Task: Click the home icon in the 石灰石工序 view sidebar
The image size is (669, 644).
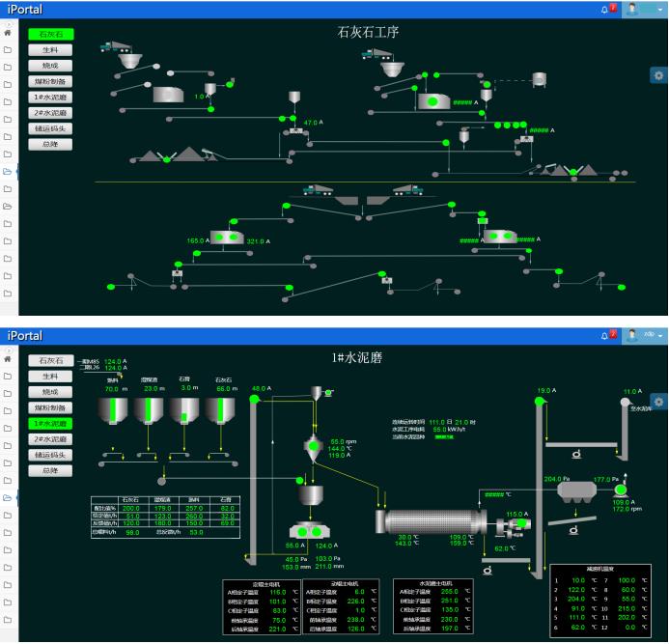Action: coord(8,30)
